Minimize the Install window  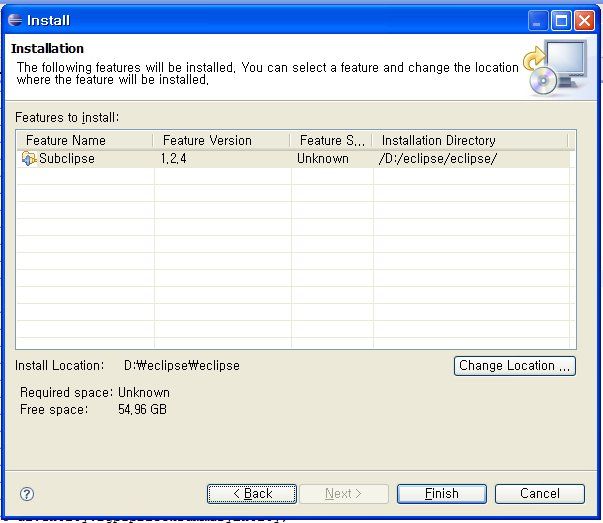coord(538,20)
